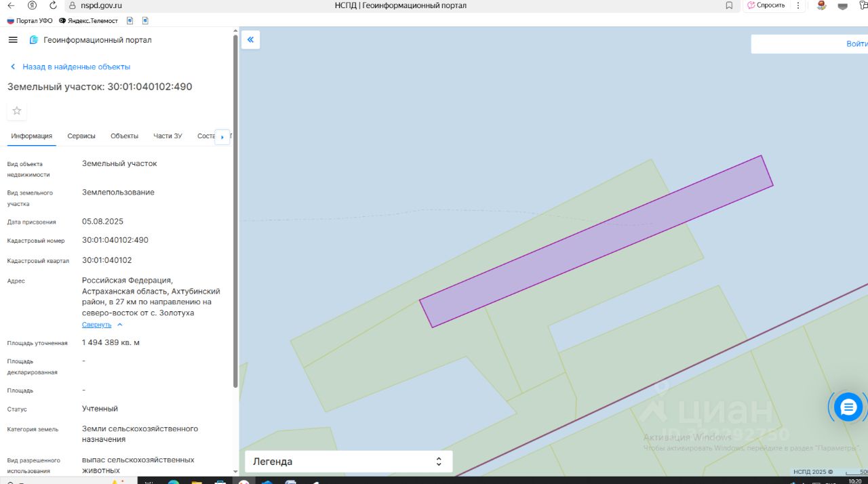The height and width of the screenshot is (484, 868).
Task: Click the Легенда expand arrows
Action: (439, 462)
